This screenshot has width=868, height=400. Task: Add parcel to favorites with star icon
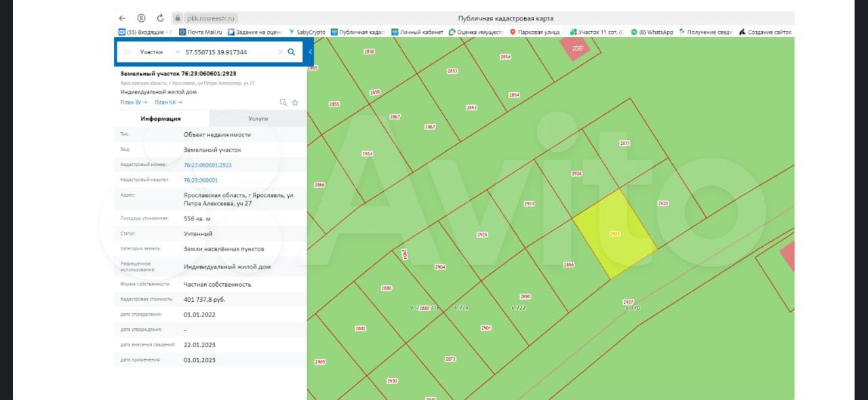(x=295, y=102)
